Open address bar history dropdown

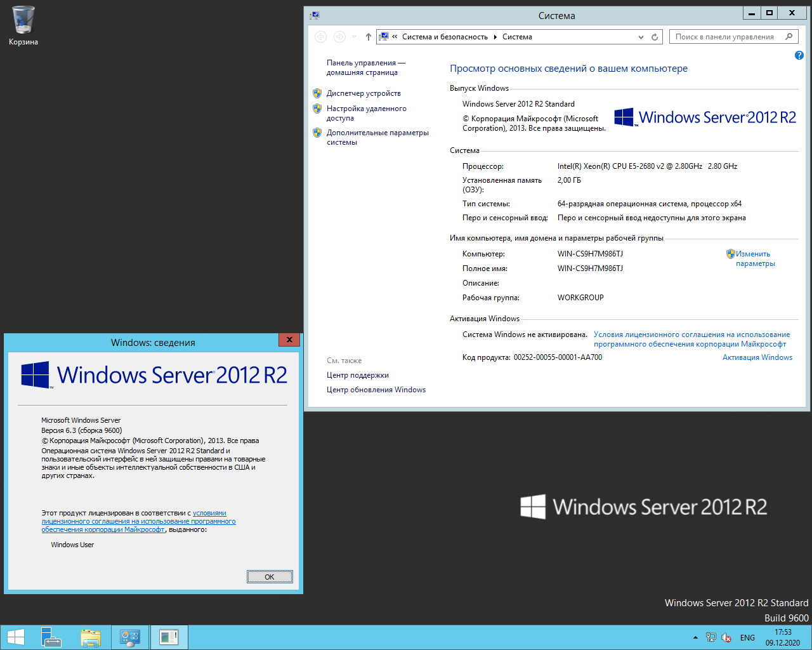[x=641, y=37]
